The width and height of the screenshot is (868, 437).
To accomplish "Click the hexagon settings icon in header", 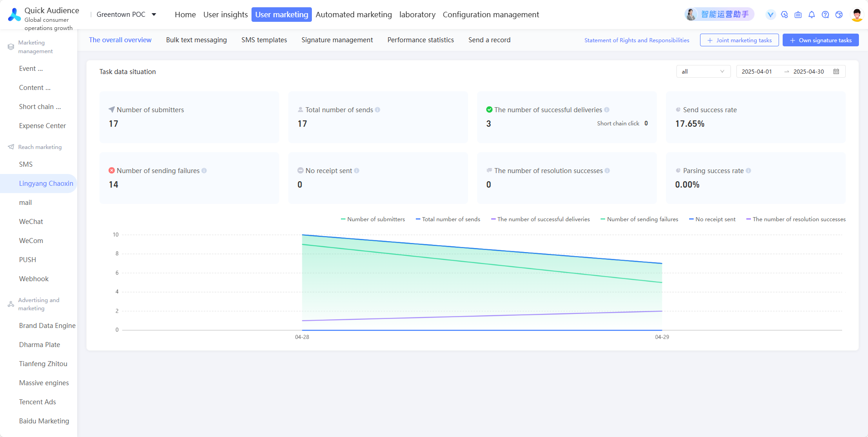I will 784,15.
